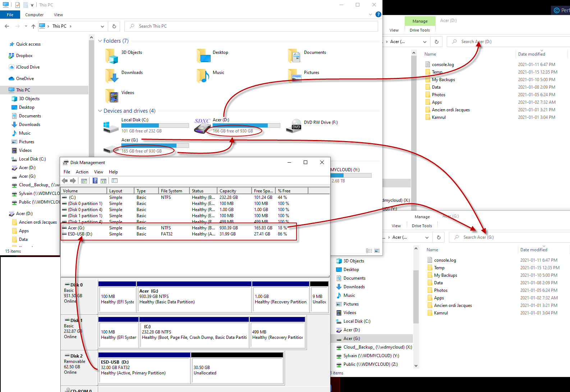The image size is (570, 392).
Task: Collapse the Folders (7) group
Action: [100, 41]
